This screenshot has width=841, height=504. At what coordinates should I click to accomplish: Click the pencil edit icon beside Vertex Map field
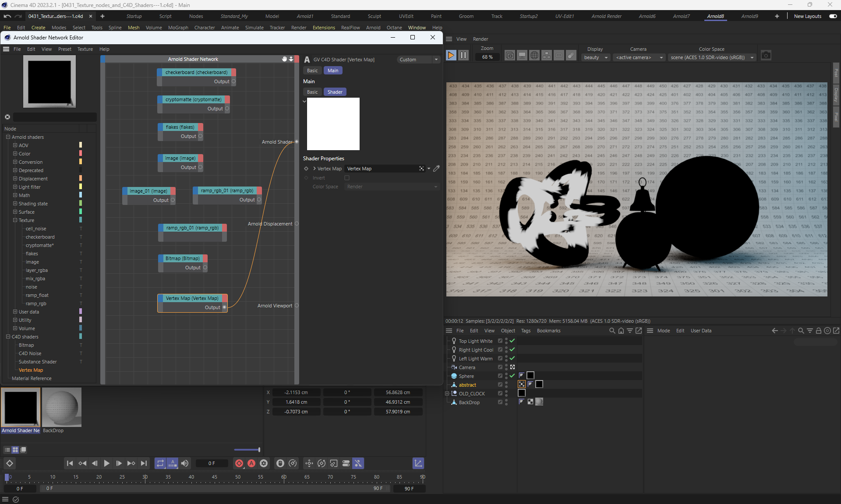tap(436, 169)
